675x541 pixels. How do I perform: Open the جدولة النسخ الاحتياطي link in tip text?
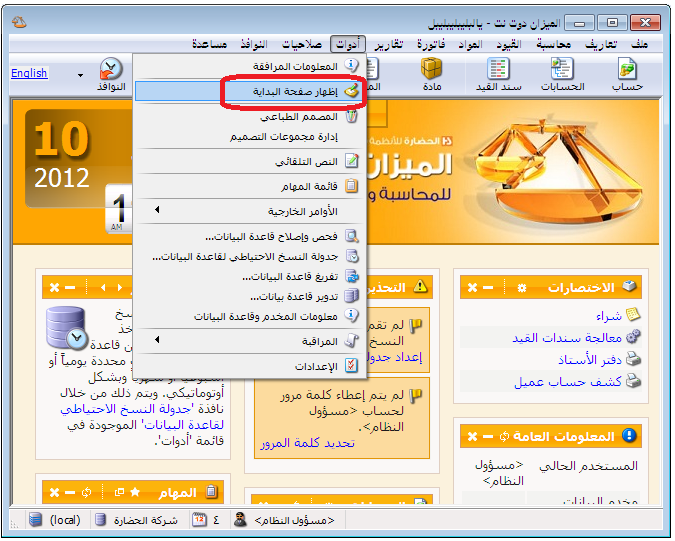tap(142, 417)
